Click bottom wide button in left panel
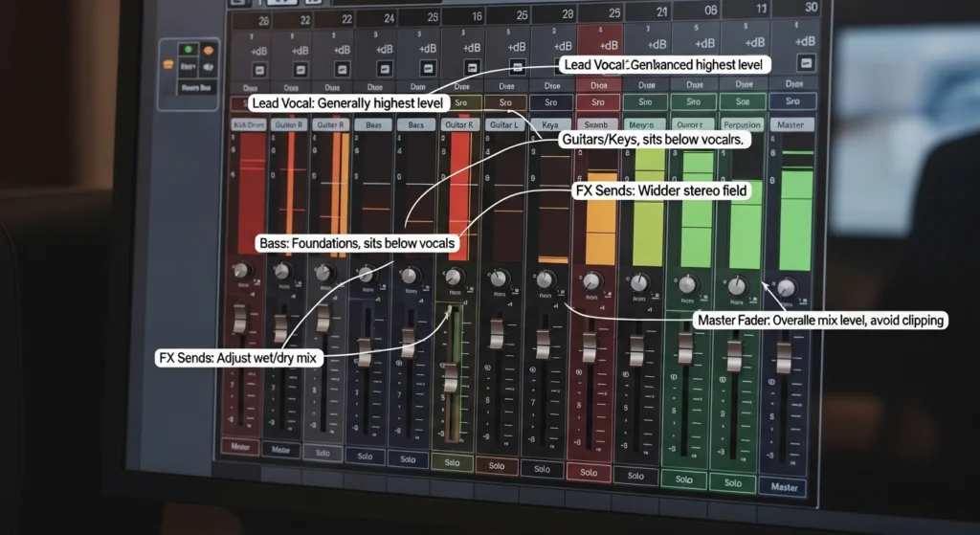980x535 pixels. click(195, 88)
